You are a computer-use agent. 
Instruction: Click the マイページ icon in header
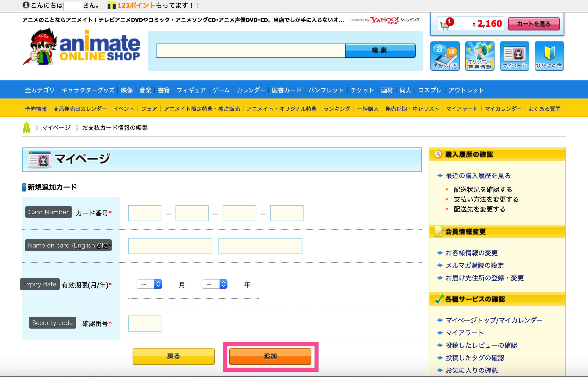coord(514,56)
